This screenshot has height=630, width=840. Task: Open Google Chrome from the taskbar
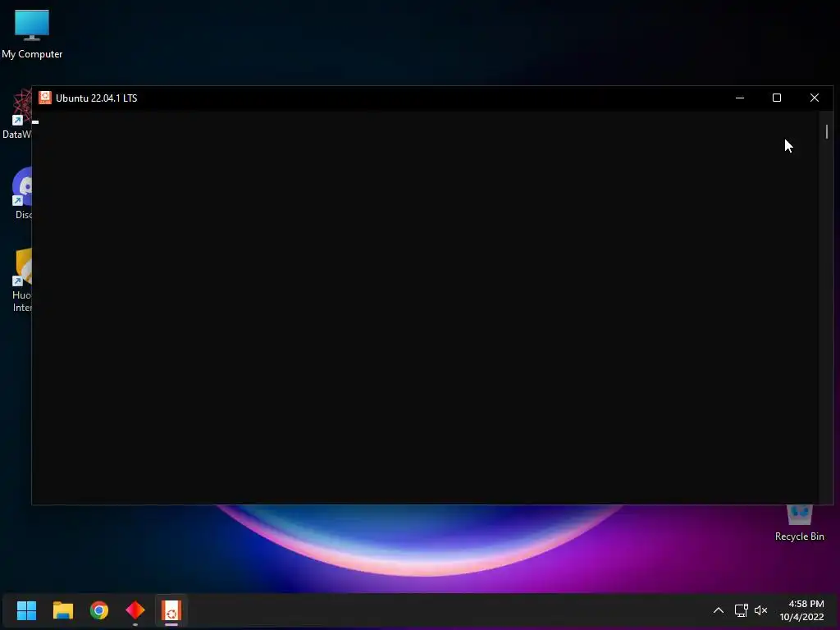click(99, 610)
